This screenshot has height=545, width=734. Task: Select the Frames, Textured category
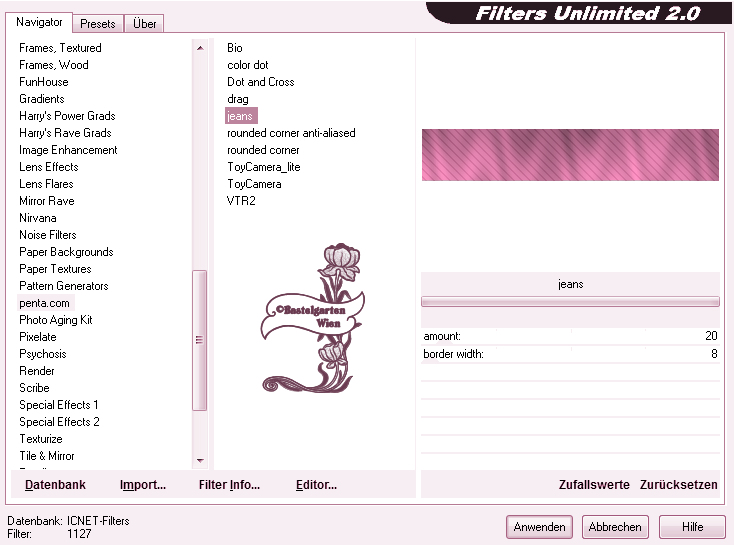coord(60,48)
